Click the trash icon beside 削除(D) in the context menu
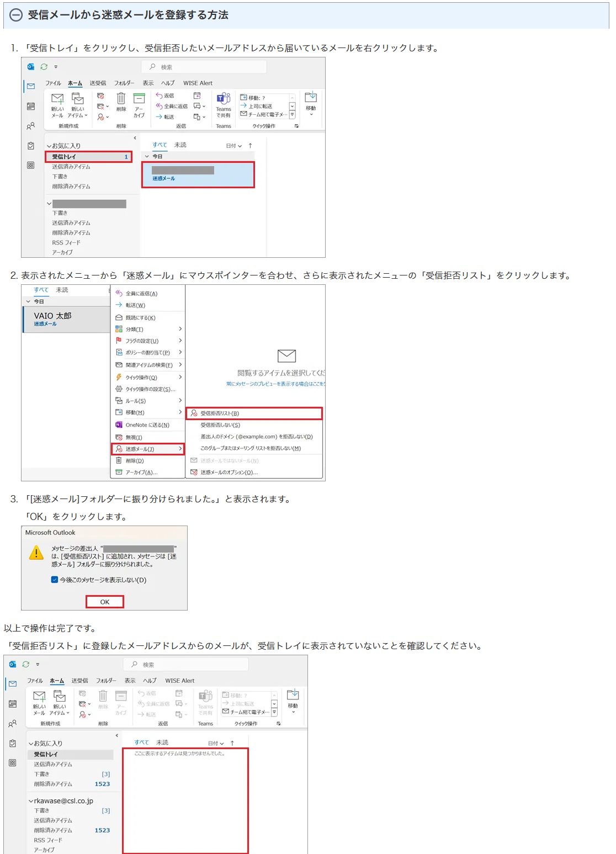This screenshot has width=616, height=854. 119,460
